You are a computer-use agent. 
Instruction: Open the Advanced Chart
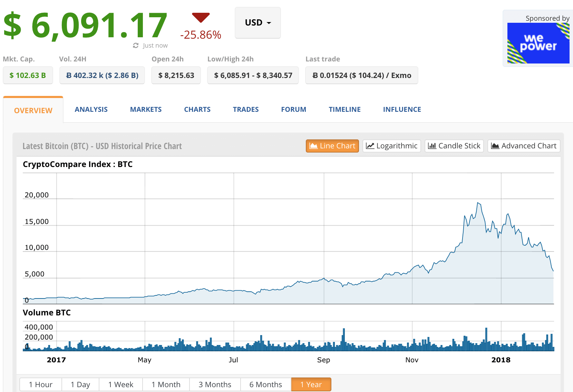(x=523, y=146)
